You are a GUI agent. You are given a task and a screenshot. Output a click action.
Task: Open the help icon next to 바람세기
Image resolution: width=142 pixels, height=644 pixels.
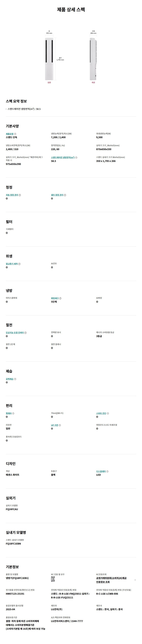click(x=60, y=298)
